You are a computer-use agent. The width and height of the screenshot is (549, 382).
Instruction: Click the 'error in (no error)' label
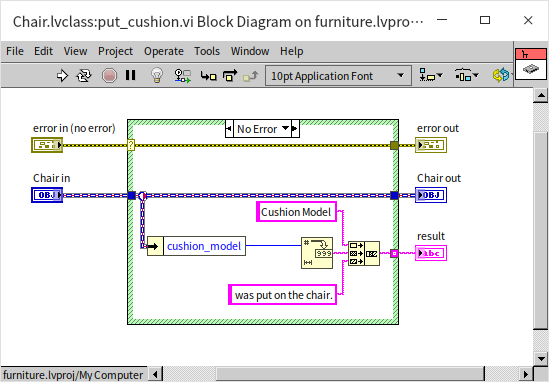pos(74,128)
